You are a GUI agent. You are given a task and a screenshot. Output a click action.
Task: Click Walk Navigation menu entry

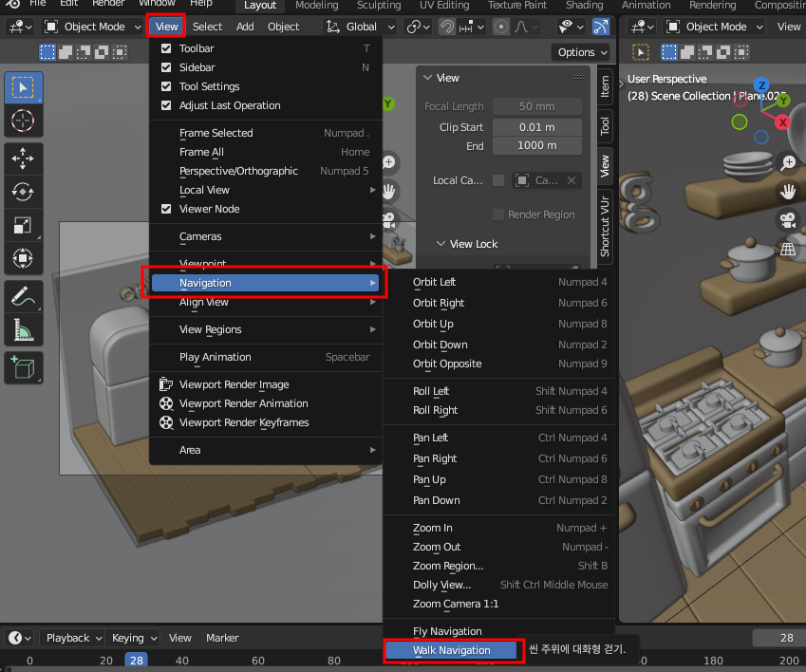click(452, 650)
